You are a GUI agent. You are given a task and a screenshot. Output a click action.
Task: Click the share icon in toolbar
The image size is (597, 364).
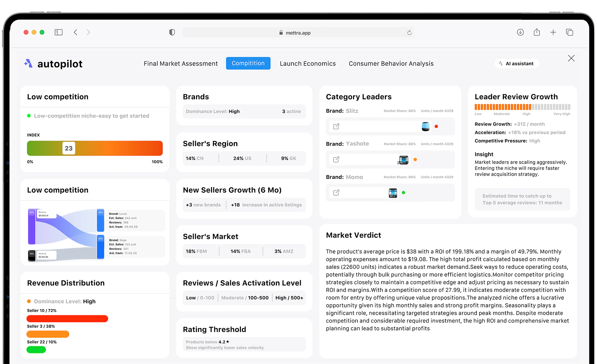click(537, 32)
